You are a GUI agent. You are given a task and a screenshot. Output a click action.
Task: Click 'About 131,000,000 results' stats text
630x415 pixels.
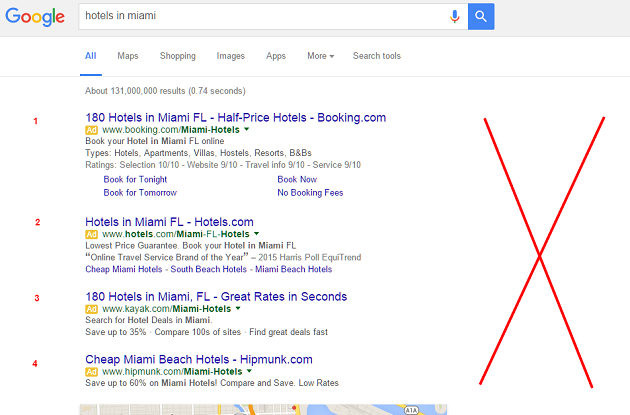tap(165, 91)
